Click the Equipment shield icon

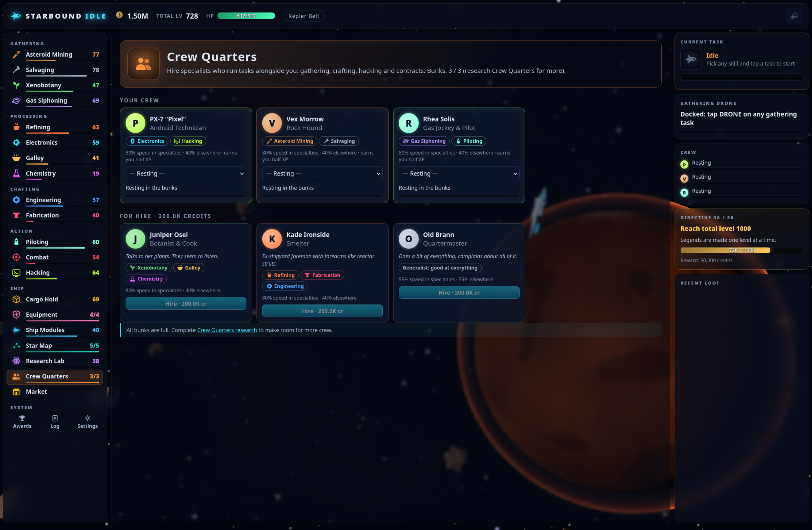coord(16,314)
